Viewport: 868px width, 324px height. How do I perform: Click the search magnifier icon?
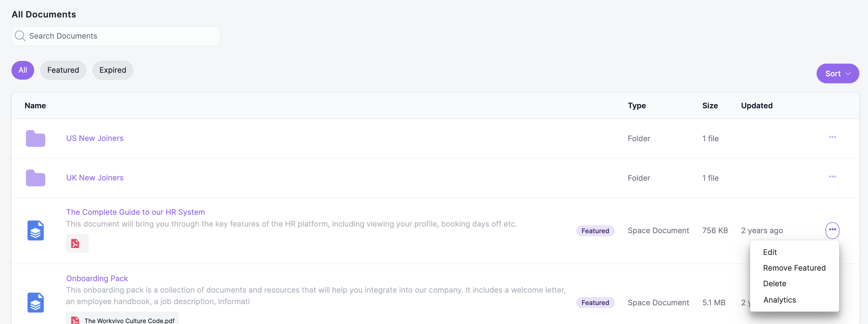[x=20, y=36]
